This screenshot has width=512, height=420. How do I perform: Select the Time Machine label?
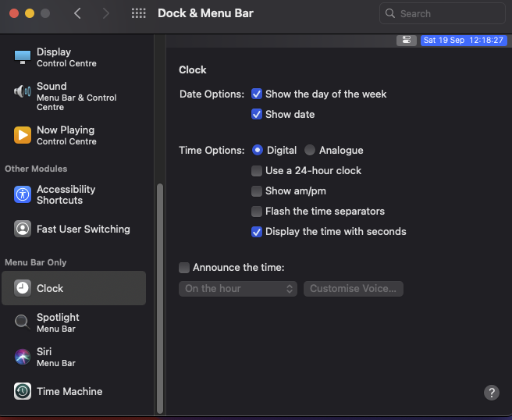(69, 391)
